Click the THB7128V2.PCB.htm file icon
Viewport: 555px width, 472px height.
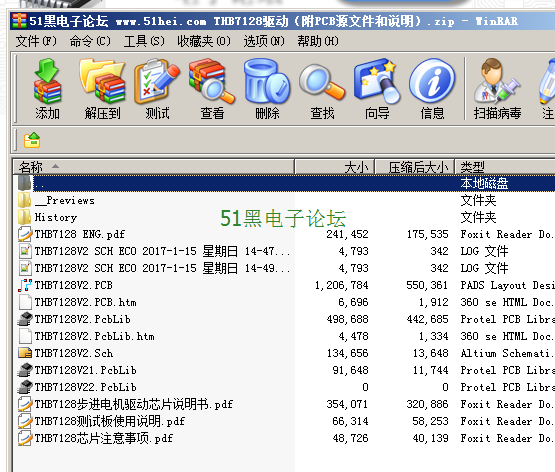(25, 302)
